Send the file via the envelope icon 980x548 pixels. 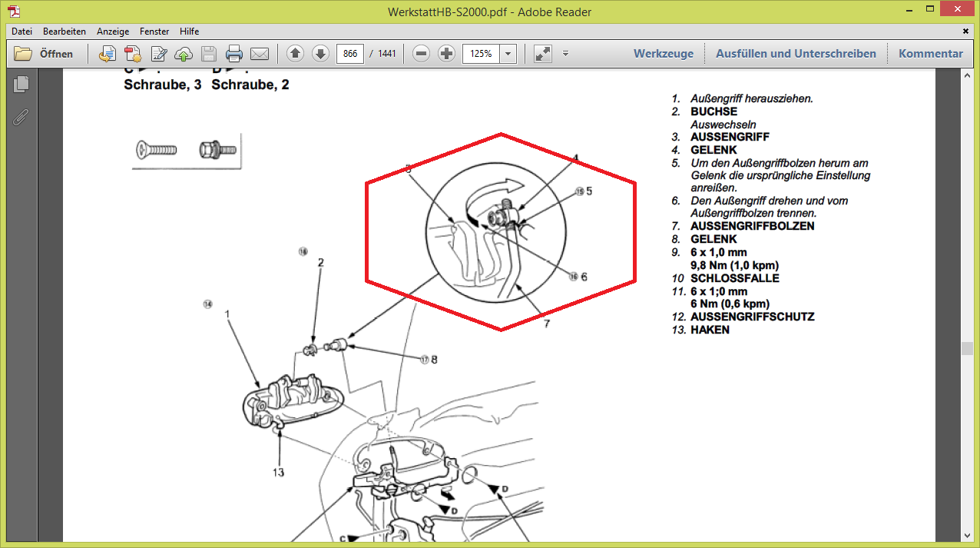point(260,54)
